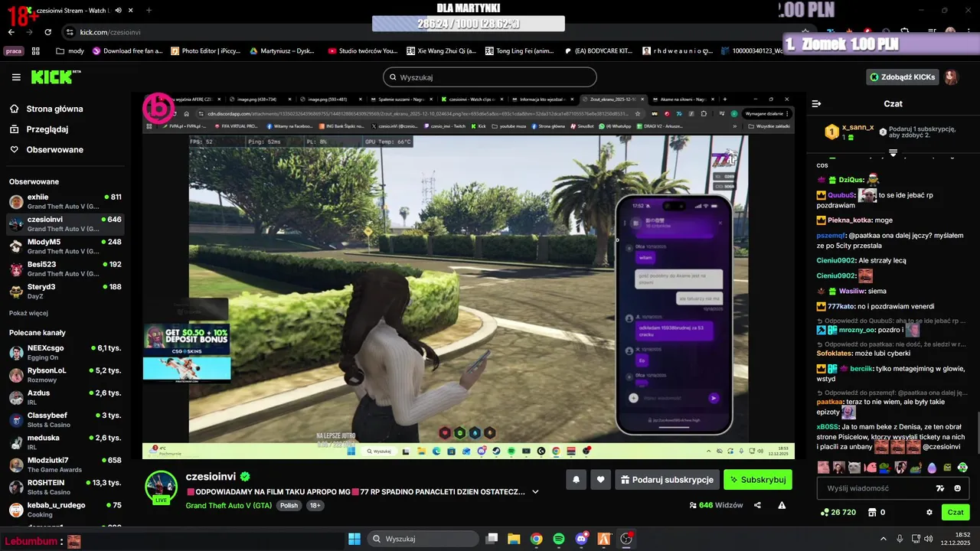
Task: Click the first quick emote in chat
Action: point(823,467)
